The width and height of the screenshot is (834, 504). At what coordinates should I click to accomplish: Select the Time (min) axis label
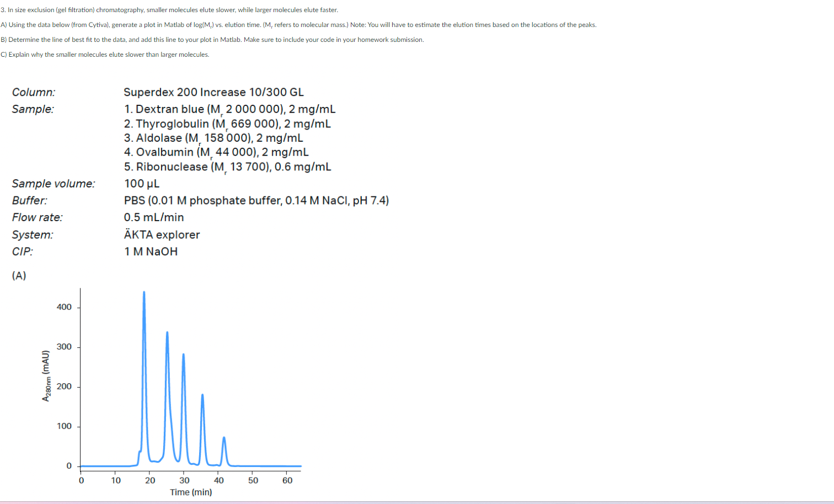[x=190, y=492]
